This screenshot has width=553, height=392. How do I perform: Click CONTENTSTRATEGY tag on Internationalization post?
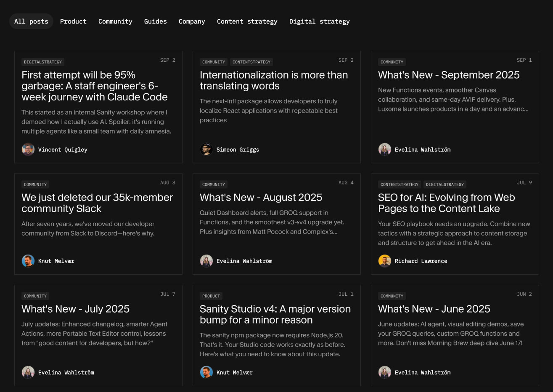[x=251, y=62]
